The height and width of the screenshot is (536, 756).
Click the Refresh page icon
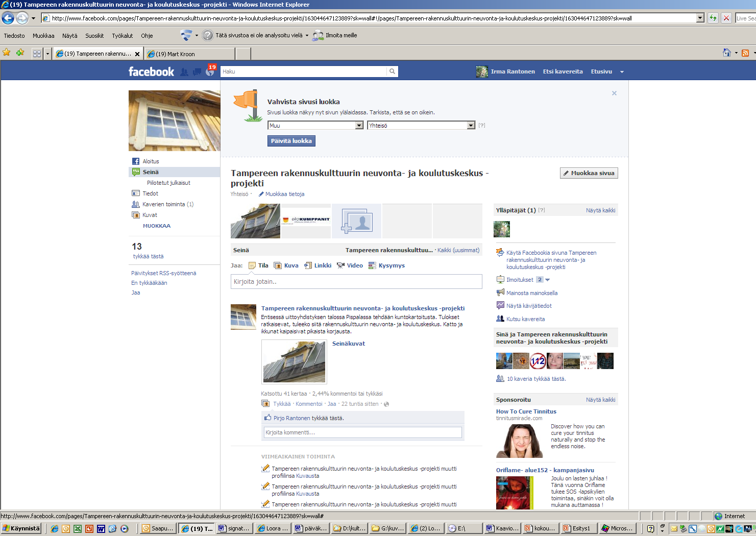click(x=713, y=18)
